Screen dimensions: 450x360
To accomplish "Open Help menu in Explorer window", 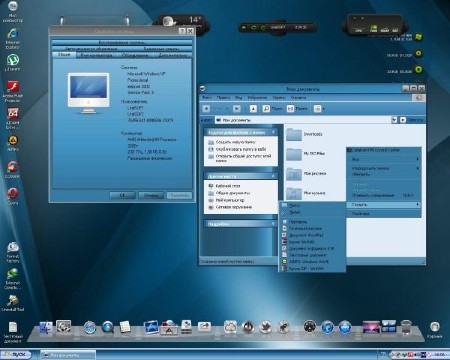I will (298, 97).
